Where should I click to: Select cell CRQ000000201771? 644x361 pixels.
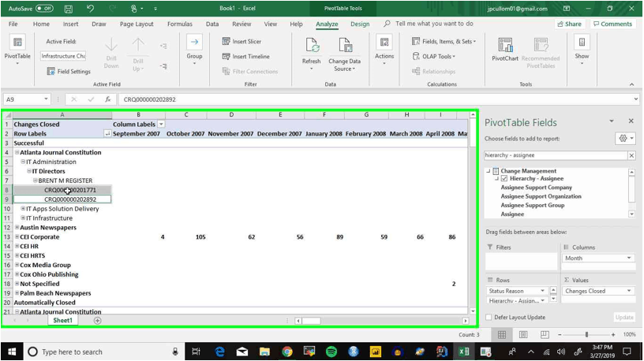click(62, 190)
